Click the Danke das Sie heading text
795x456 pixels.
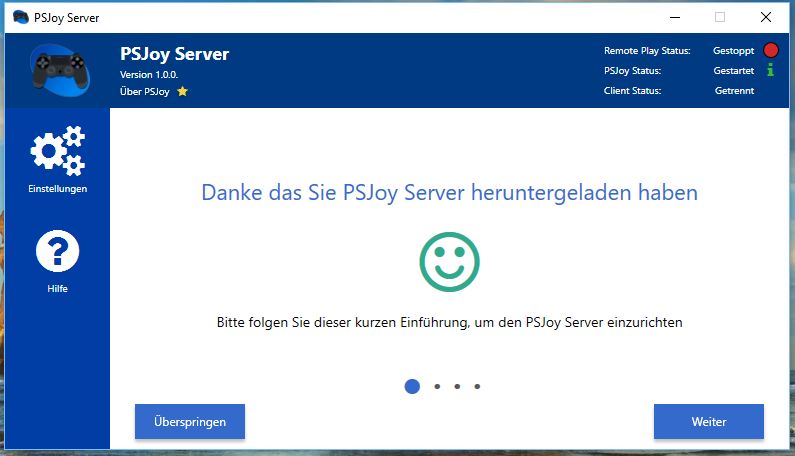click(x=449, y=193)
